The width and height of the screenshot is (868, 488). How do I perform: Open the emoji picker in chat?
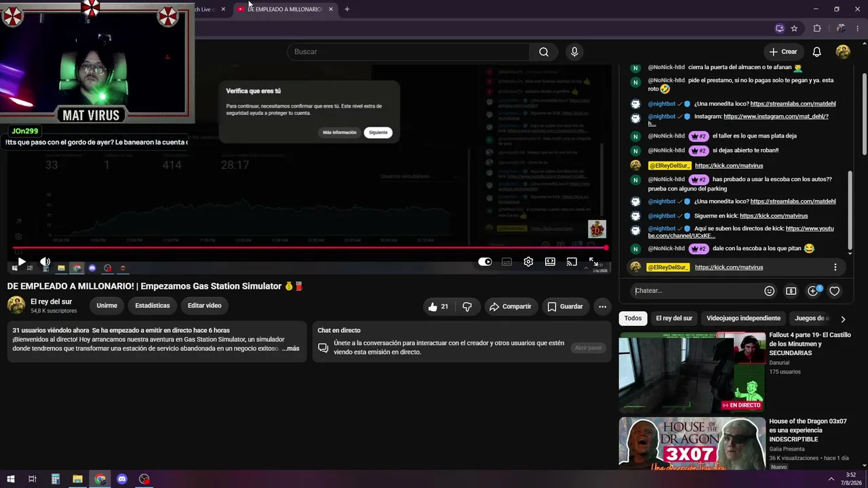[x=770, y=291]
